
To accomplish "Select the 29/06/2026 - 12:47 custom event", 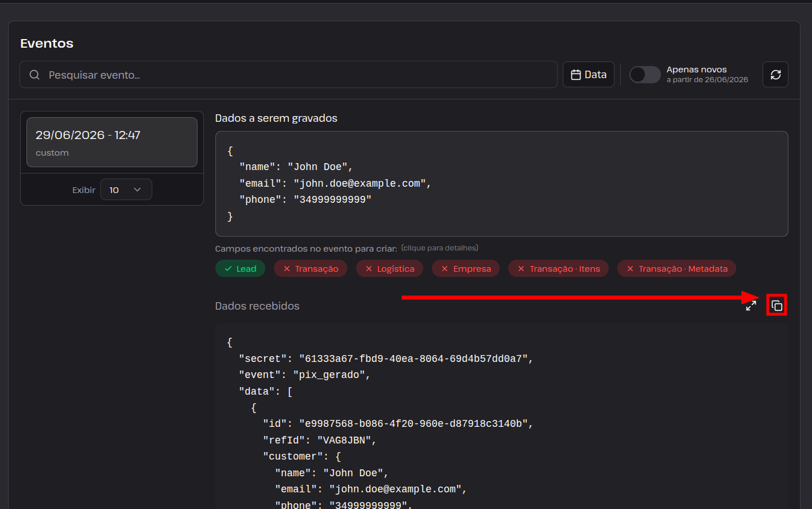I will [x=112, y=142].
